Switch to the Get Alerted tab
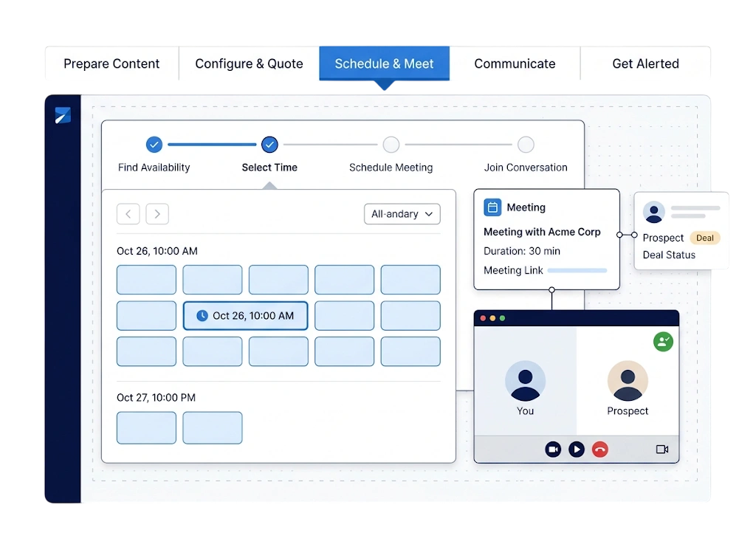This screenshot has width=756, height=547. point(645,63)
